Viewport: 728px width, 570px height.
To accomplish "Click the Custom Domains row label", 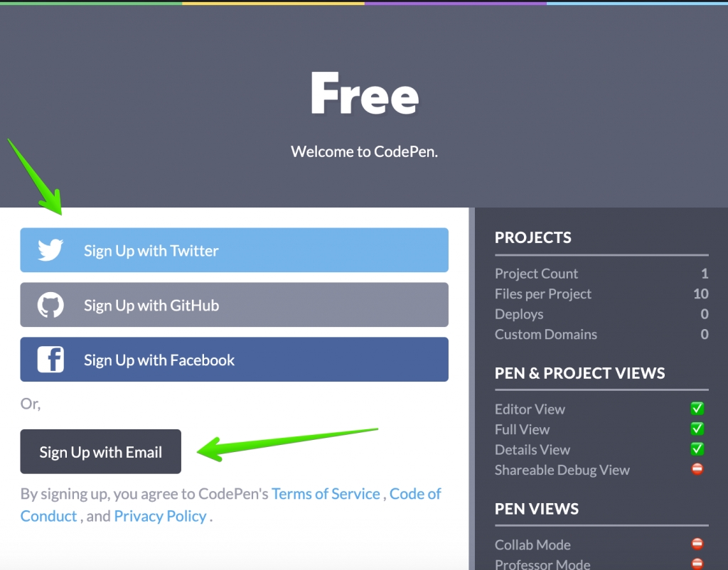I will click(546, 334).
